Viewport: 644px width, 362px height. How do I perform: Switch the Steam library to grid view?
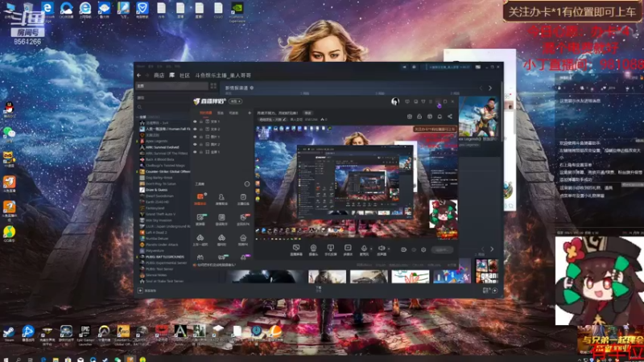(x=213, y=86)
